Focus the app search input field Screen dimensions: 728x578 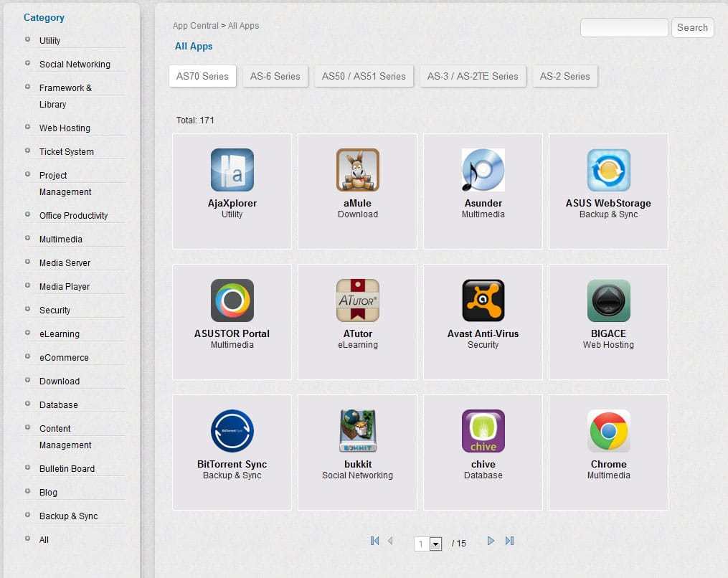[x=625, y=27]
